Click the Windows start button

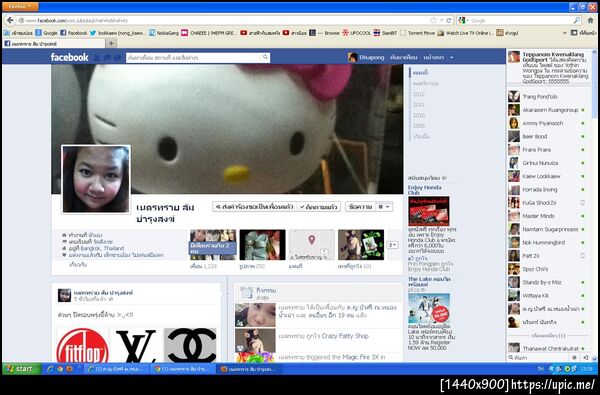coord(22,369)
